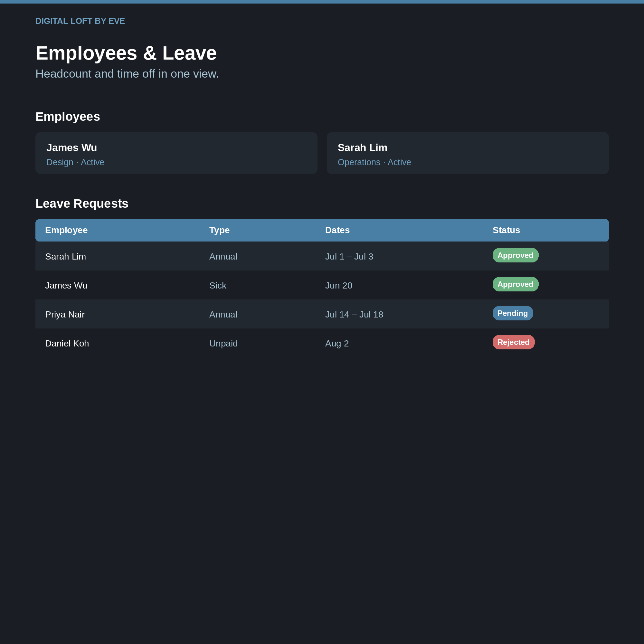Select Sarah Lim in the leave table

point(66,257)
